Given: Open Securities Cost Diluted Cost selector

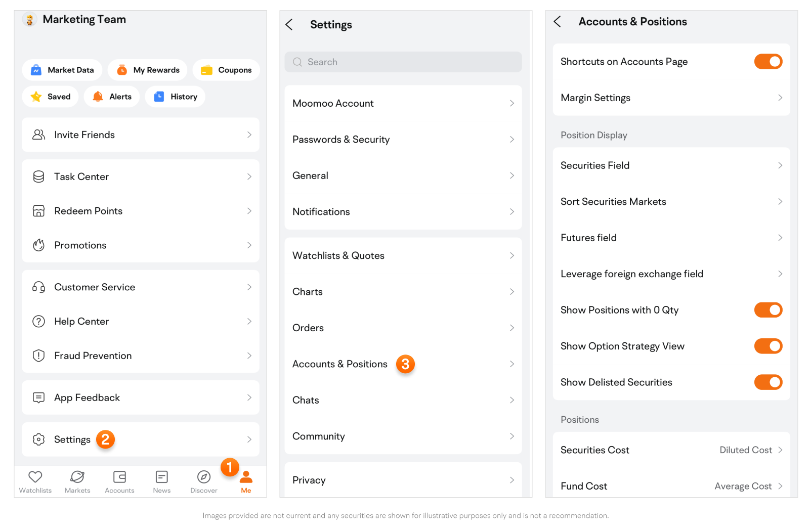Looking at the screenshot, I should pos(671,450).
